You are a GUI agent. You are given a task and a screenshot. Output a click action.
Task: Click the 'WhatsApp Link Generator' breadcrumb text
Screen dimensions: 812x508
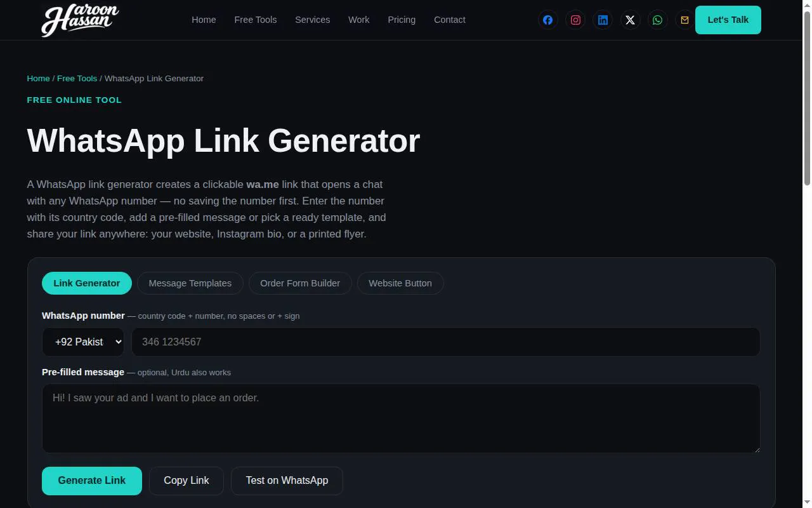pos(154,79)
